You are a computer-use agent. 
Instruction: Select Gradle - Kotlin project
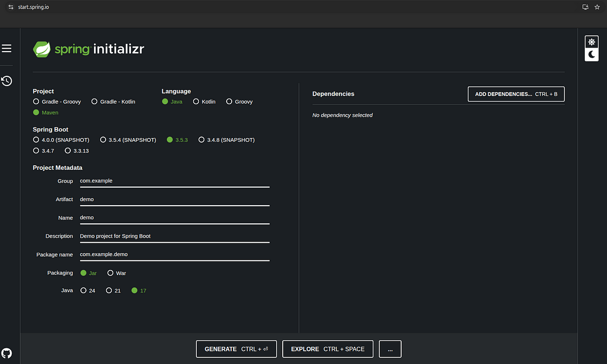113,102
